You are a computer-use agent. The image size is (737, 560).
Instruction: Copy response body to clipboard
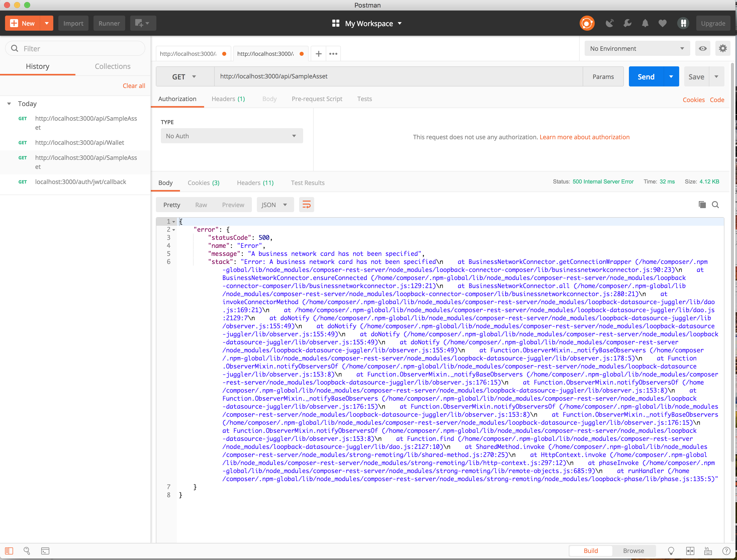click(702, 205)
